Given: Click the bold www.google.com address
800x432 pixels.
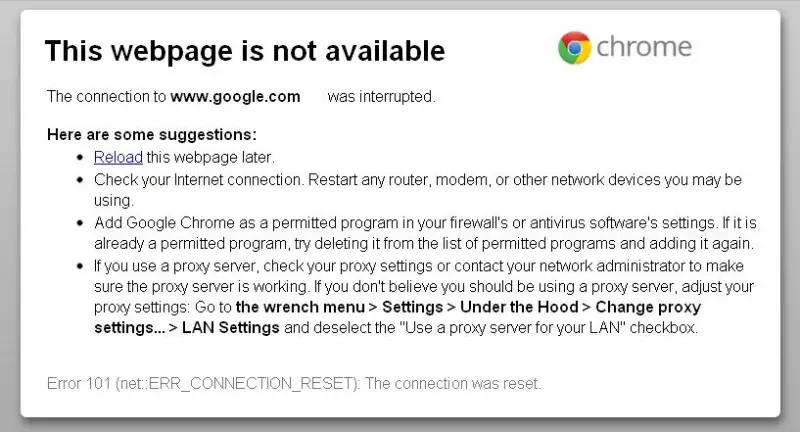Looking at the screenshot, I should click(x=235, y=97).
